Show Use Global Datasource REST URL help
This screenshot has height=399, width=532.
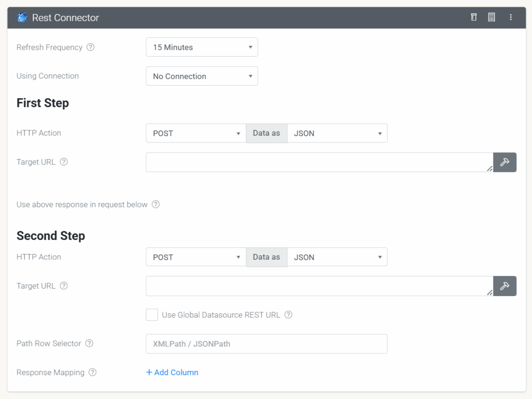[288, 315]
